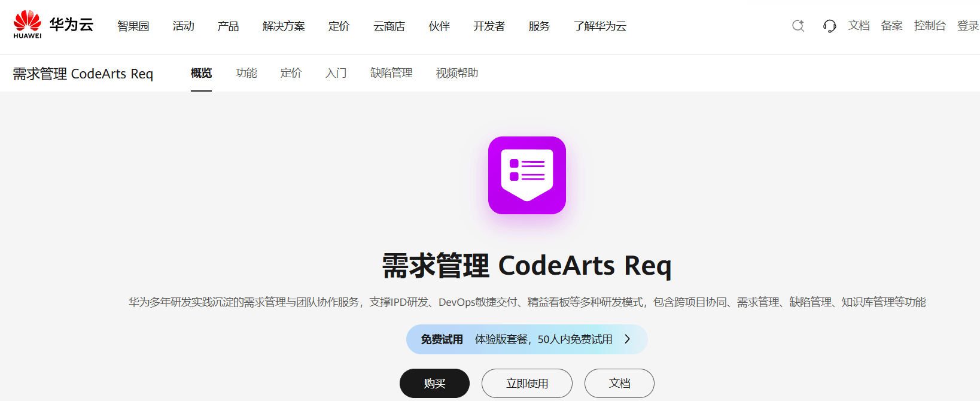Expand the 开发者 navigation menu
This screenshot has width=980, height=401.
489,26
